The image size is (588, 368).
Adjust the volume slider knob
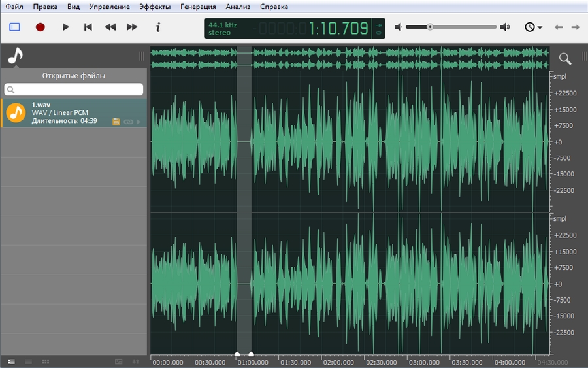(x=430, y=27)
